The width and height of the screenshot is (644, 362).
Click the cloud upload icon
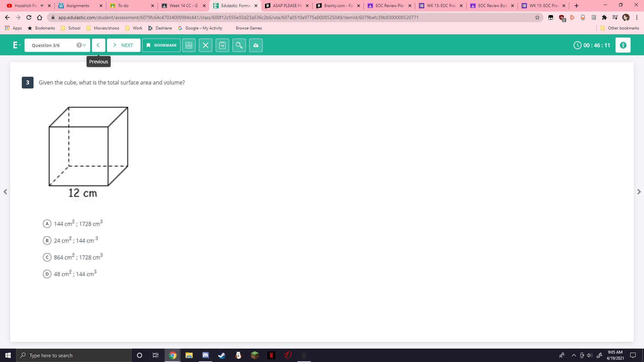[x=256, y=45]
